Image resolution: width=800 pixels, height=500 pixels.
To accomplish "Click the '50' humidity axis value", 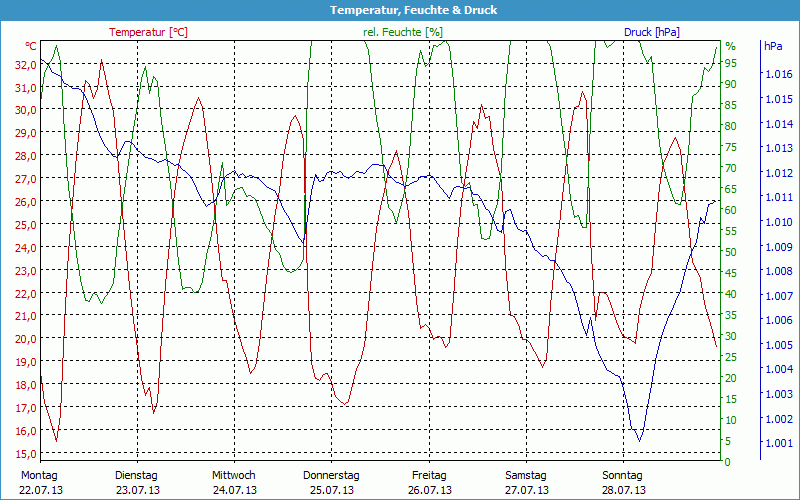I will (x=731, y=252).
